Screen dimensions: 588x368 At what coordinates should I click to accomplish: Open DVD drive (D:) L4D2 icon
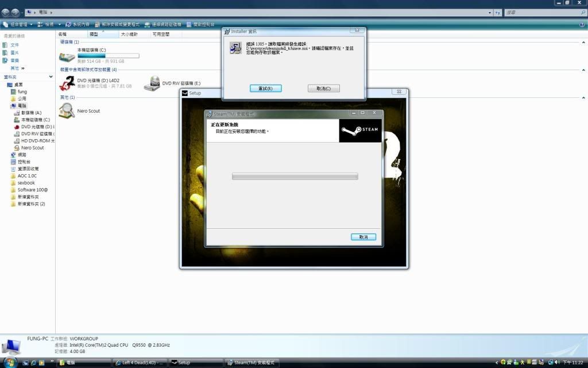point(67,83)
